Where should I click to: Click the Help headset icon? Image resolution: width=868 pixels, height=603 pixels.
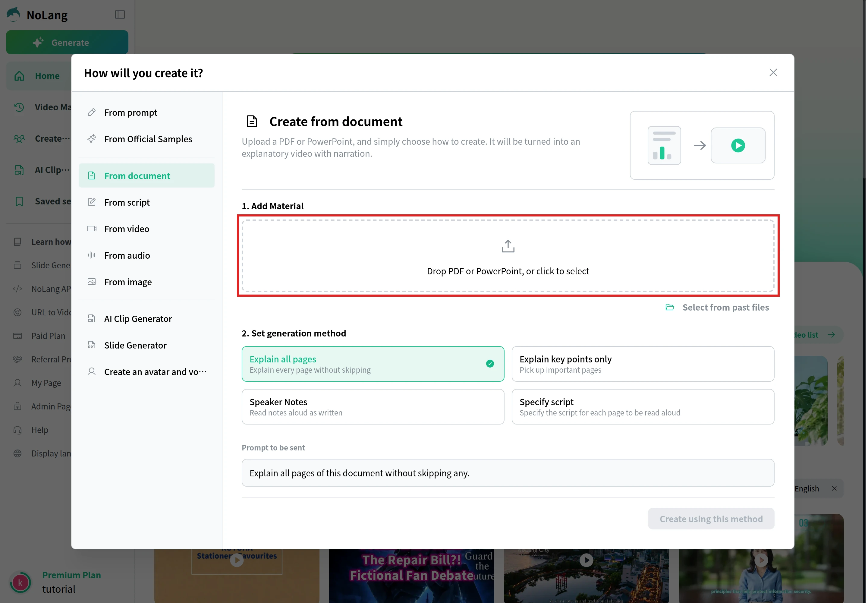17,430
